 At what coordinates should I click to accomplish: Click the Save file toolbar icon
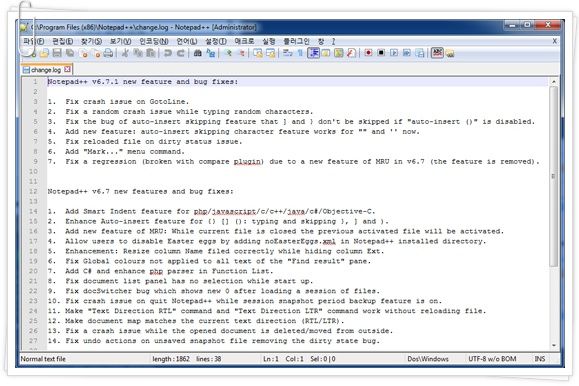57,53
